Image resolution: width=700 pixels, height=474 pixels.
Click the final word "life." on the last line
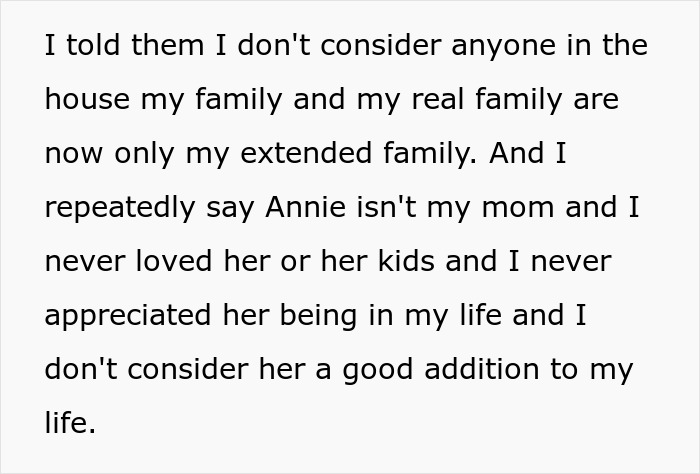pos(70,424)
